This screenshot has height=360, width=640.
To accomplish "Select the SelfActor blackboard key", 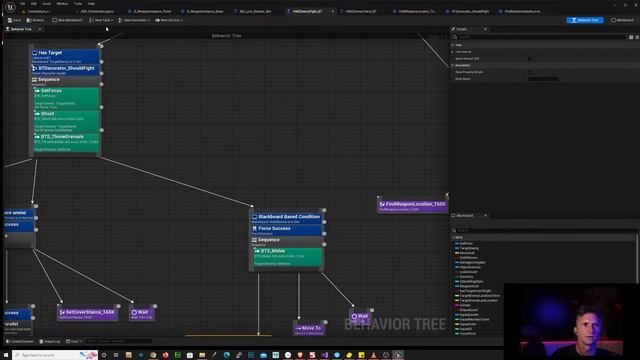I will pos(466,243).
